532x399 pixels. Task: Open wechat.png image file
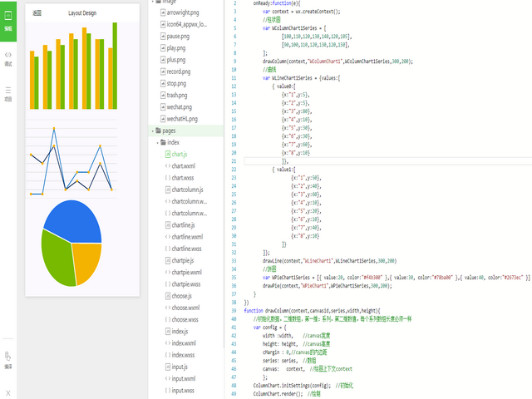point(176,107)
